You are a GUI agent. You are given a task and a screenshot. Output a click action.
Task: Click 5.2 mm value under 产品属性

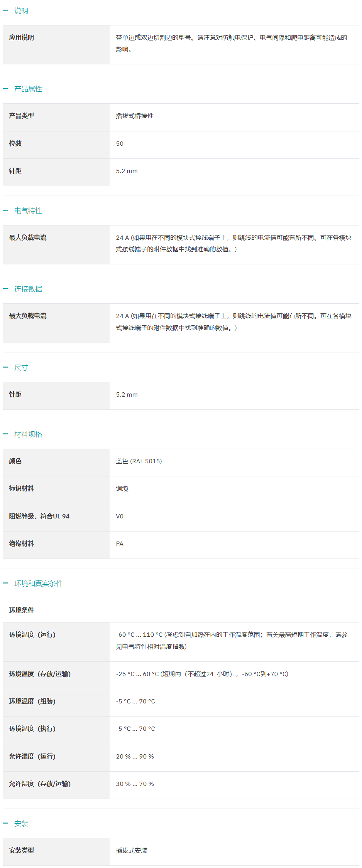click(127, 171)
